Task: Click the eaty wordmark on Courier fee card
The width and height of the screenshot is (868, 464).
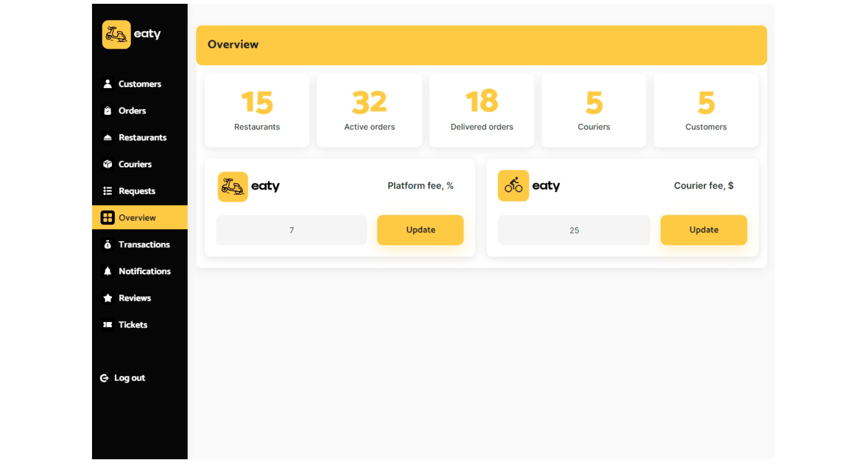Action: (x=546, y=186)
